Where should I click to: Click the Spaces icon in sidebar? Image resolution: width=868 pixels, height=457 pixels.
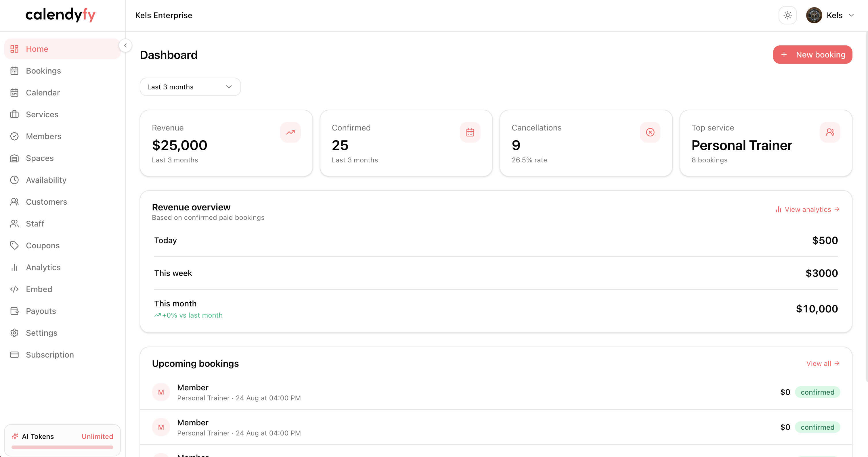click(x=14, y=158)
